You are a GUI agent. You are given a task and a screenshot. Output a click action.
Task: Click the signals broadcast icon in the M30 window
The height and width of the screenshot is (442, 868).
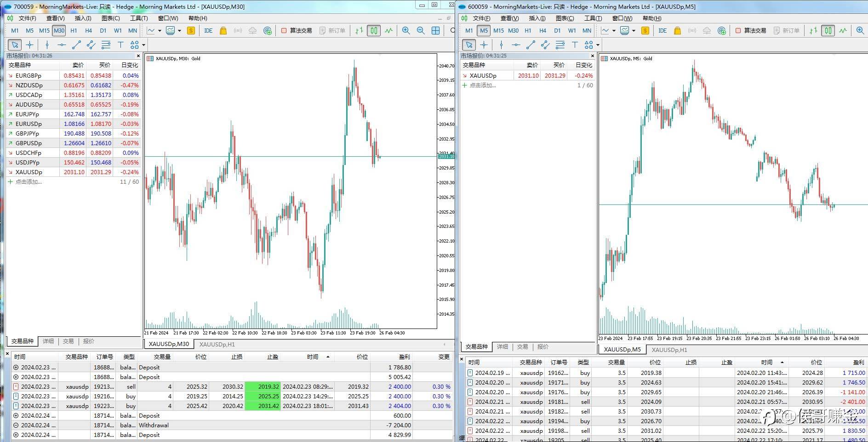(238, 30)
